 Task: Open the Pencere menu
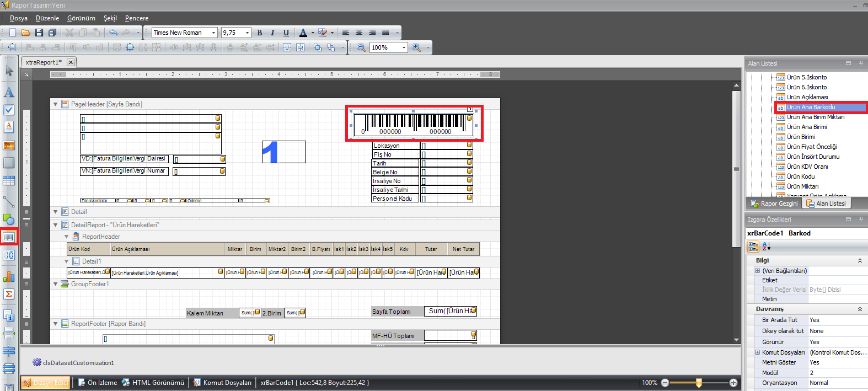(x=137, y=18)
